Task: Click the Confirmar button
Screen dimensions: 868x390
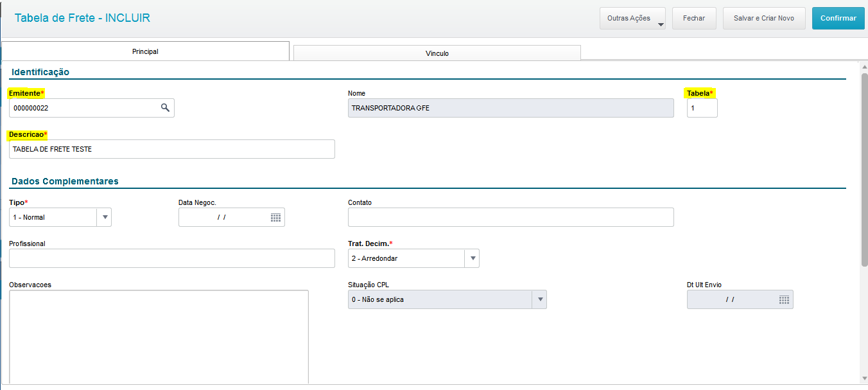Action: pyautogui.click(x=838, y=19)
